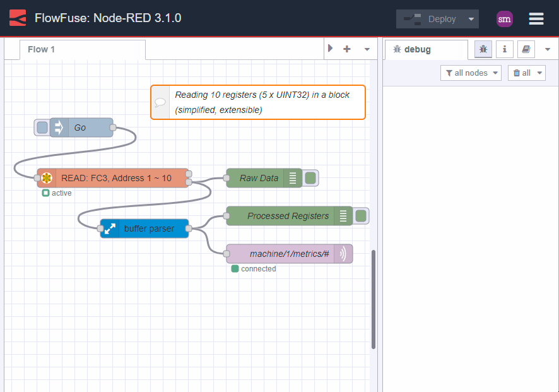The width and height of the screenshot is (559, 392).
Task: Disable the Processed Registers debug node output
Action: (x=360, y=216)
